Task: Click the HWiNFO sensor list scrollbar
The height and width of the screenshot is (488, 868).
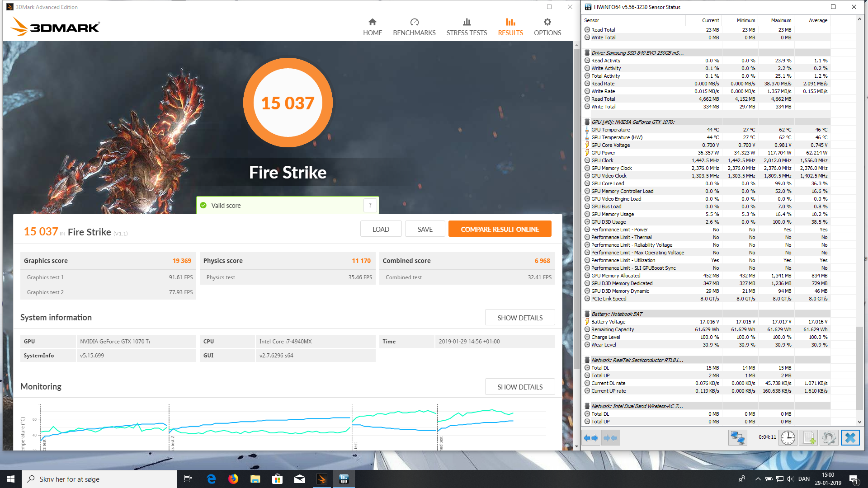Action: point(859,368)
